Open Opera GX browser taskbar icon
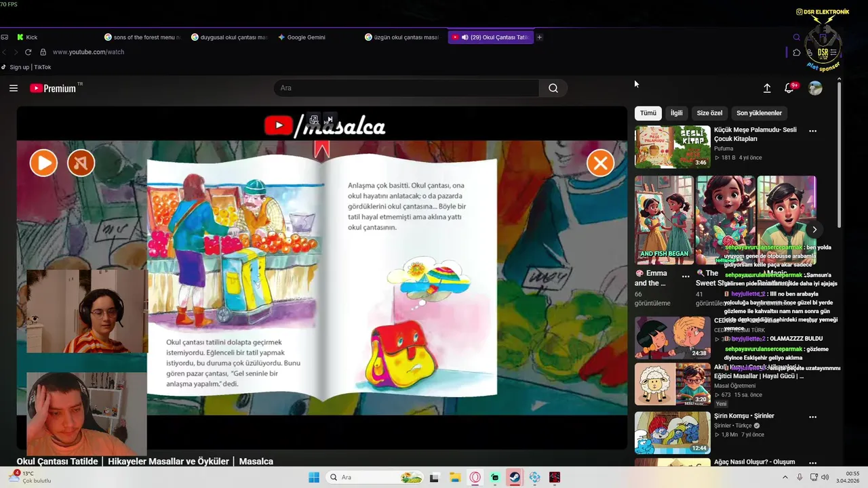Screen dimensions: 868x488 (x=475, y=477)
